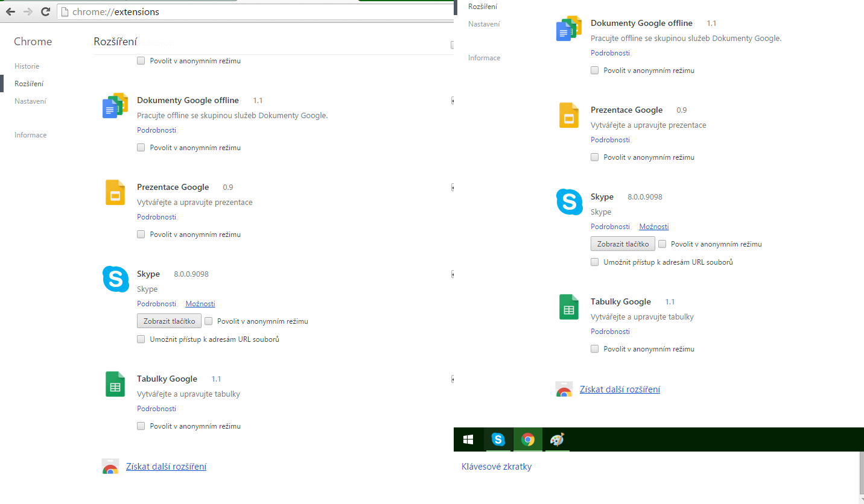Allow Tabulky Google in incognito, left window

[141, 426]
